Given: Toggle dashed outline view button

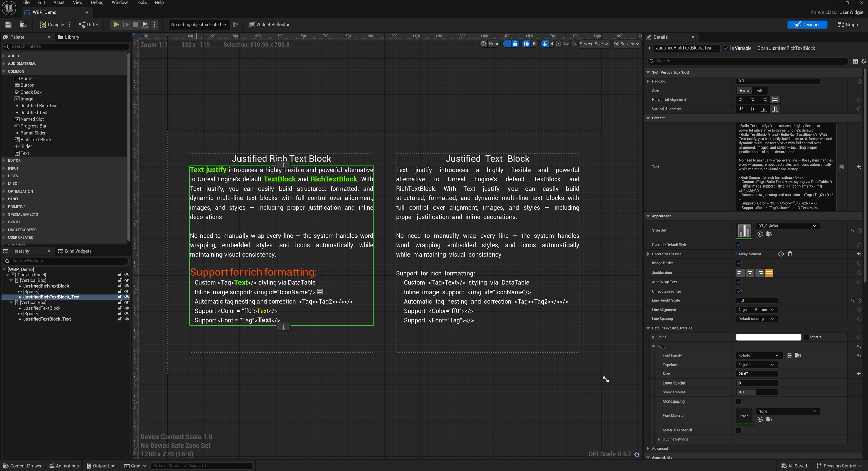Looking at the screenshot, I should [507, 44].
